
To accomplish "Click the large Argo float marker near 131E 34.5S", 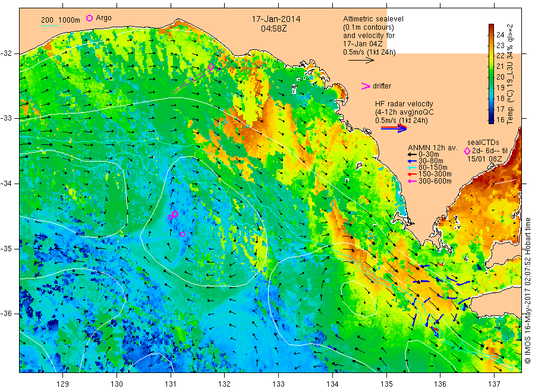I will click(175, 214).
